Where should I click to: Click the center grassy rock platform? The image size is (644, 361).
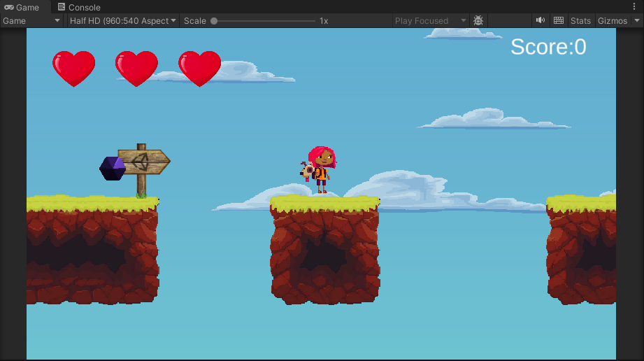[x=325, y=250]
